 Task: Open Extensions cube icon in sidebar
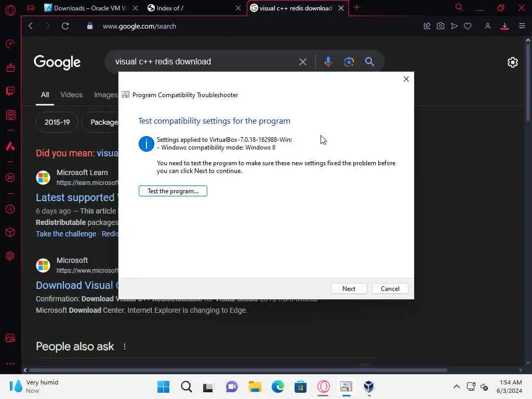pos(10,232)
